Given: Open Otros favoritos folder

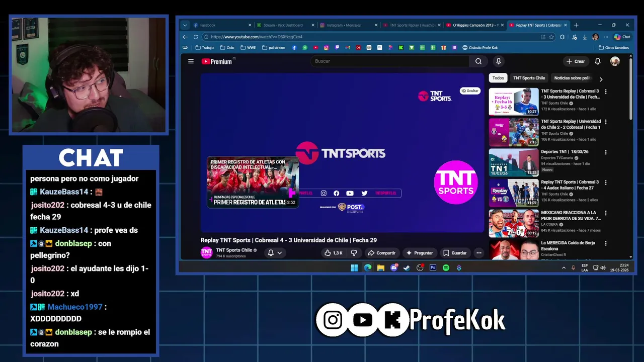Looking at the screenshot, I should (614, 48).
